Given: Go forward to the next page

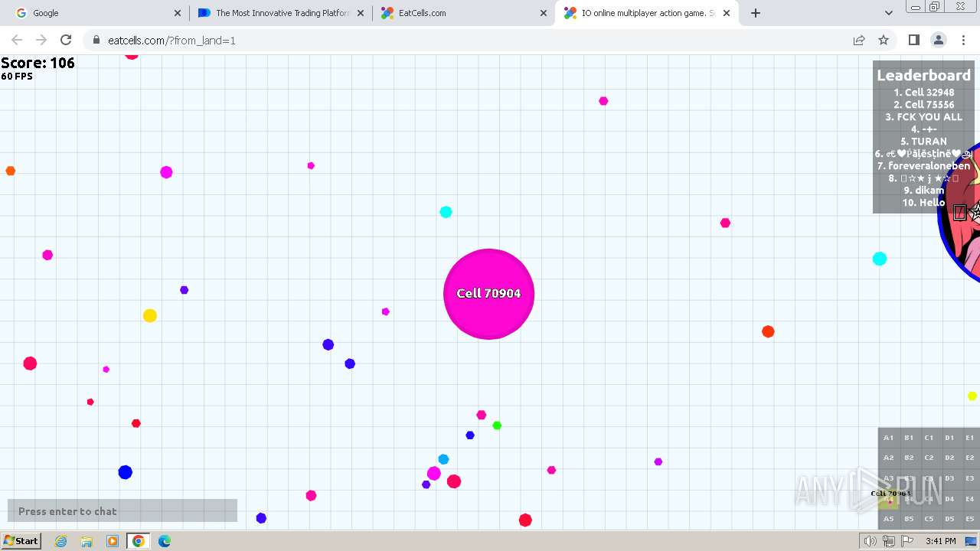Looking at the screenshot, I should [41, 40].
